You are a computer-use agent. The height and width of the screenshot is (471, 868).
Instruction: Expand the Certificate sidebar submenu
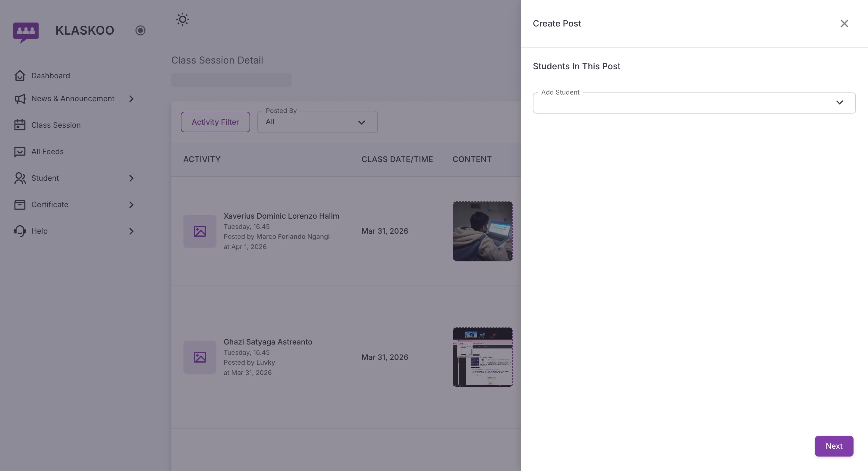click(131, 204)
